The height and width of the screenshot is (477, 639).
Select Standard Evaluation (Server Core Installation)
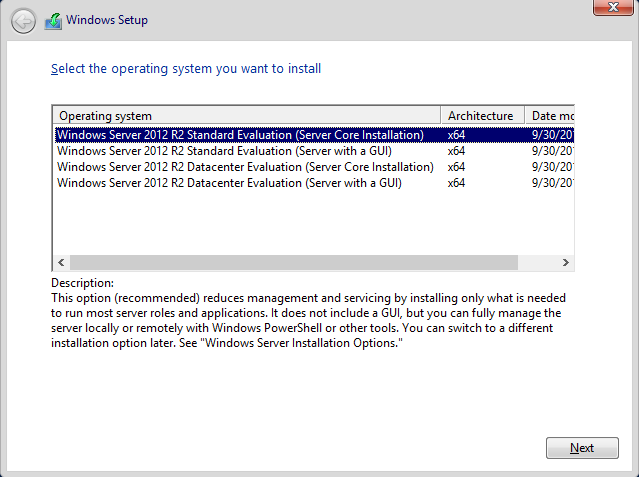(x=240, y=135)
